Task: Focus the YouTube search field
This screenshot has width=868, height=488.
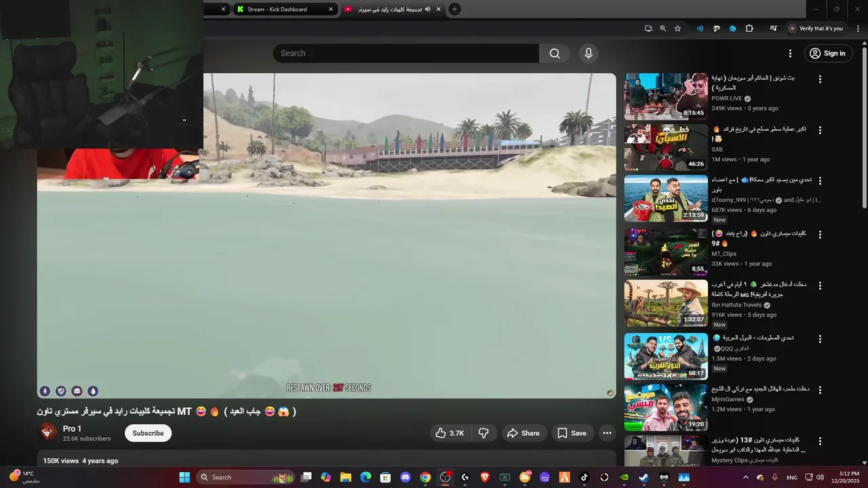Action: 406,54
